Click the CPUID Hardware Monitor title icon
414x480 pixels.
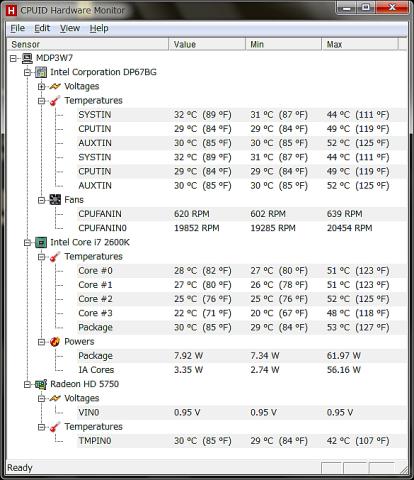(x=11, y=10)
